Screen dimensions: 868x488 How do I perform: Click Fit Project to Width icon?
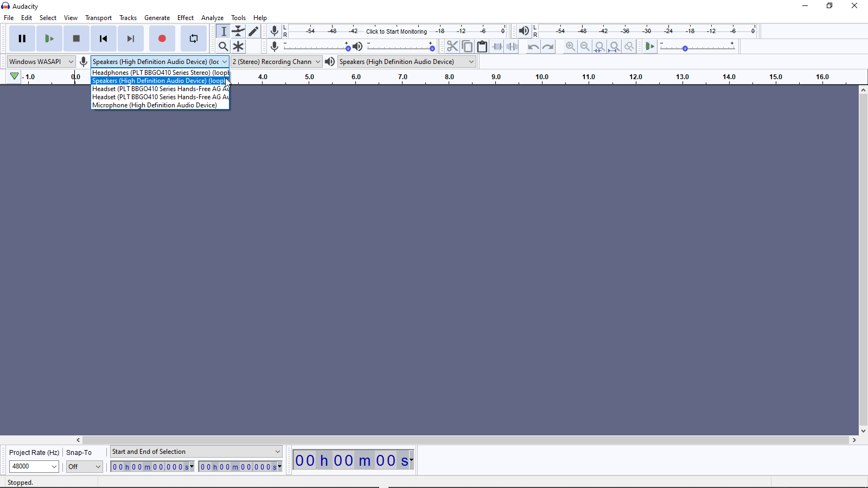click(x=614, y=47)
